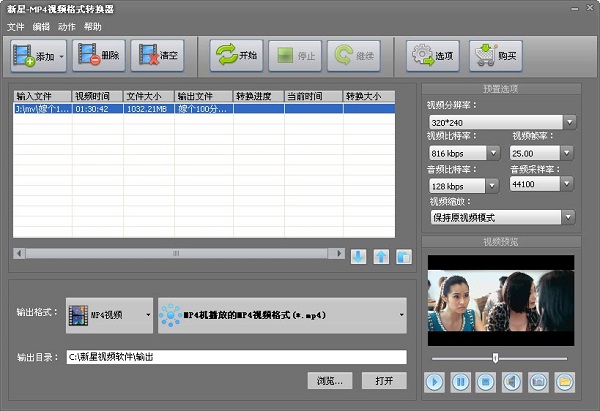600x411 pixels.
Task: Open the 帮助 menu
Action: pos(93,27)
